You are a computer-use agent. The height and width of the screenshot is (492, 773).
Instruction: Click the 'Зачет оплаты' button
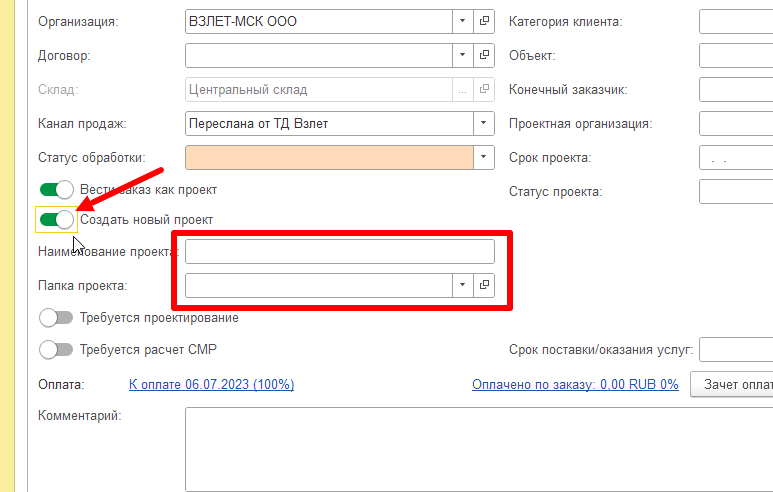click(732, 385)
